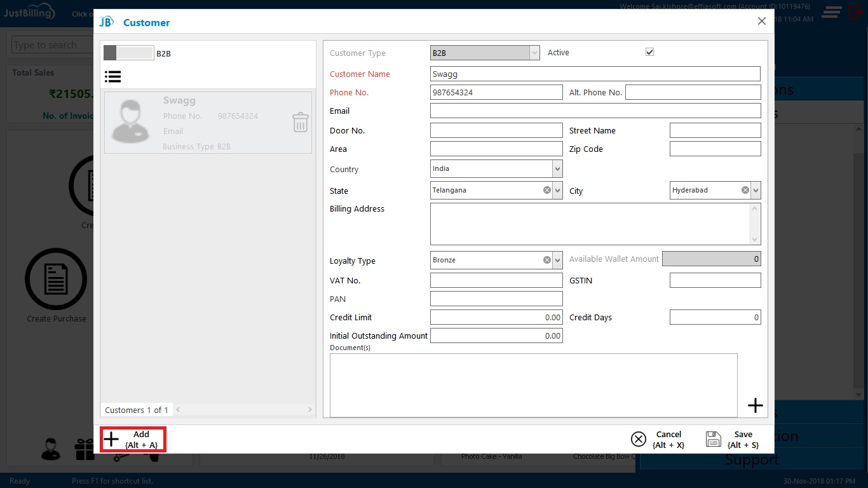Click the JustBilling logo
868x488 pixels.
pyautogui.click(x=29, y=12)
